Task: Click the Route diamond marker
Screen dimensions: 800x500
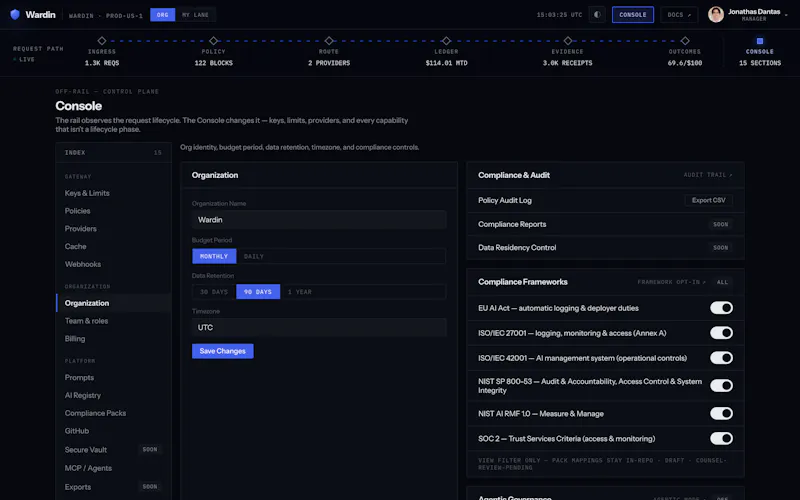Action: (x=329, y=41)
